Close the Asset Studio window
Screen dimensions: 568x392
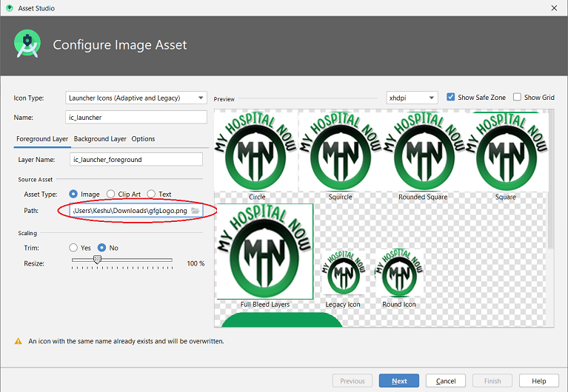[x=554, y=8]
